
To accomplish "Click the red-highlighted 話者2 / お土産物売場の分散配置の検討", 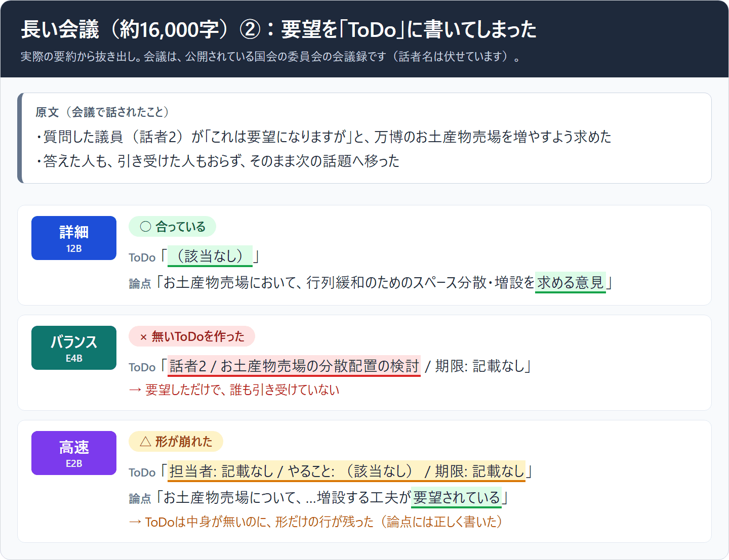I will (294, 366).
